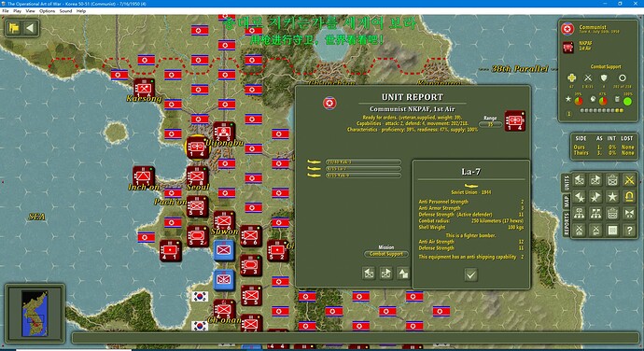
Task: Click the star formation icon in panel
Action: coord(612,197)
